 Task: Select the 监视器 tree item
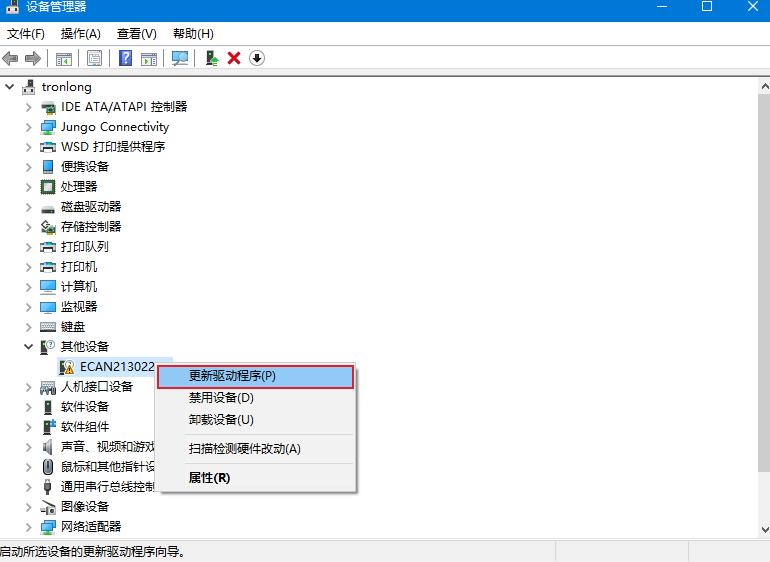point(79,307)
